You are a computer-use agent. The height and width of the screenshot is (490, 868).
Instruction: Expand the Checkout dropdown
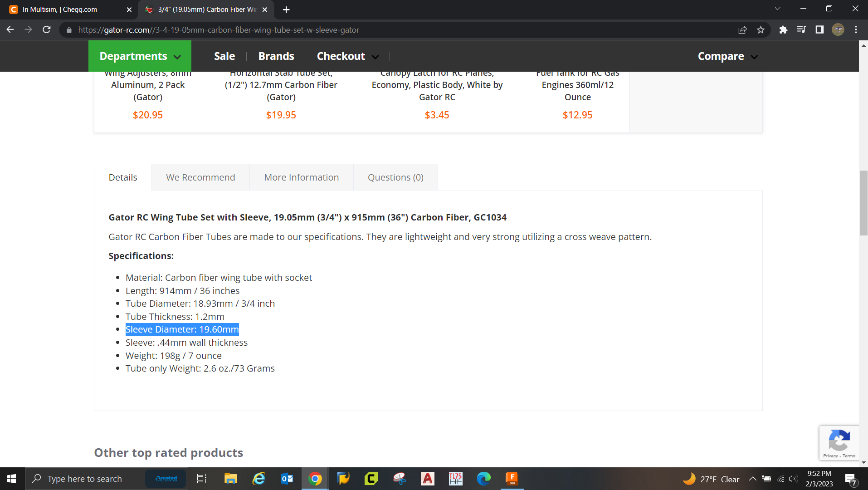click(x=348, y=56)
